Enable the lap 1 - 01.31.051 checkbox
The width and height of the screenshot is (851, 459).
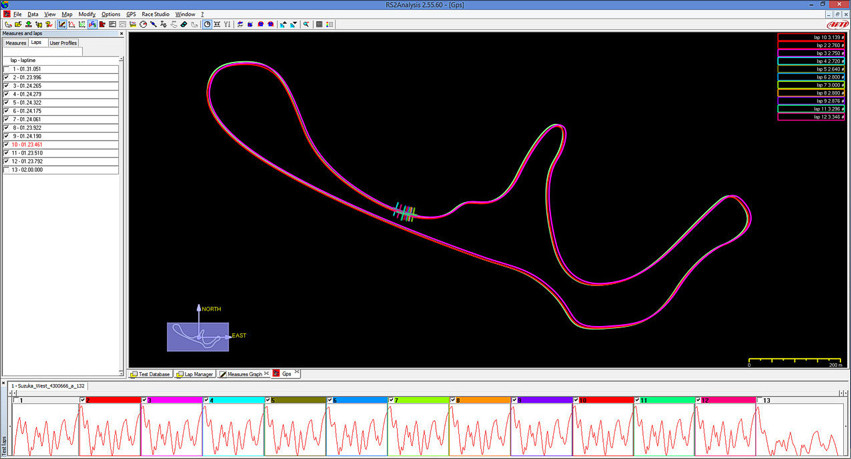tap(7, 69)
